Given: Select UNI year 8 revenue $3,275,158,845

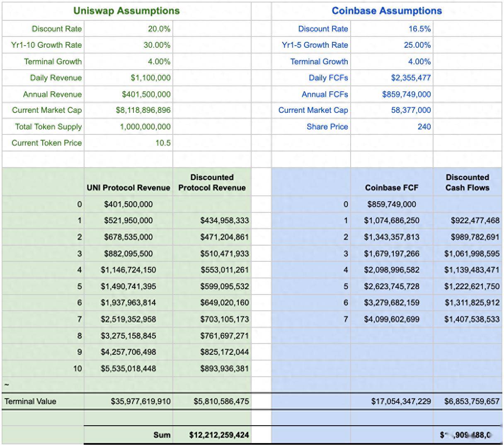Looking at the screenshot, I should tap(128, 336).
